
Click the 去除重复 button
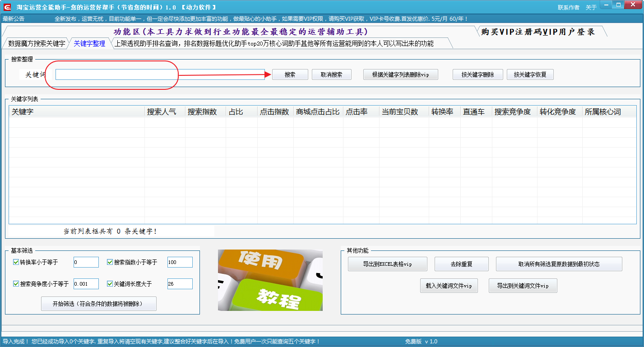click(x=461, y=264)
